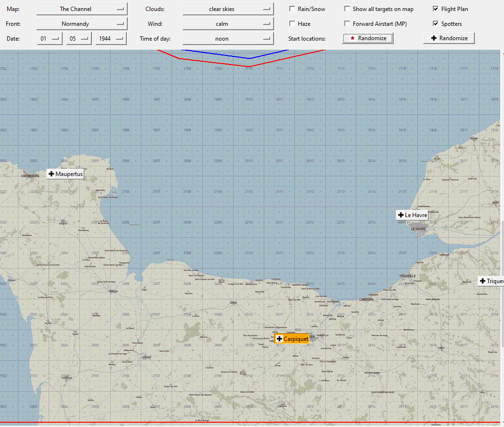Check the Forward Airstart (MP) option
The height and width of the screenshot is (427, 504).
[347, 24]
